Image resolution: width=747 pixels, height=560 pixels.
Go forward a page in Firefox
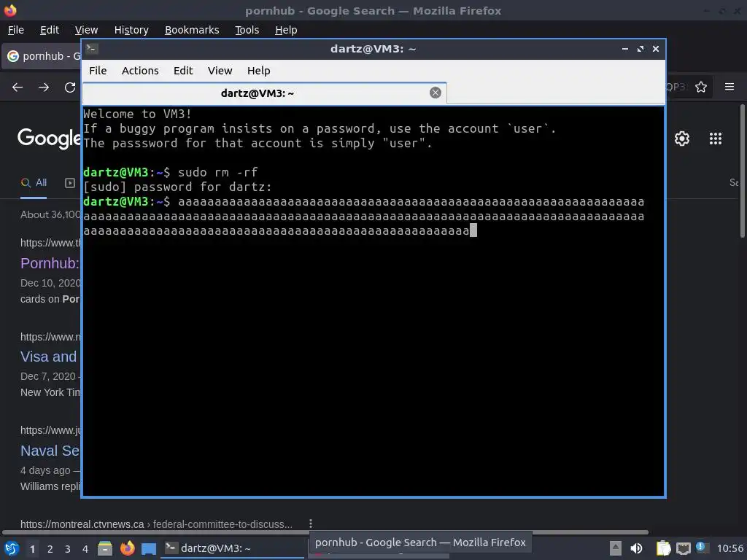[44, 87]
